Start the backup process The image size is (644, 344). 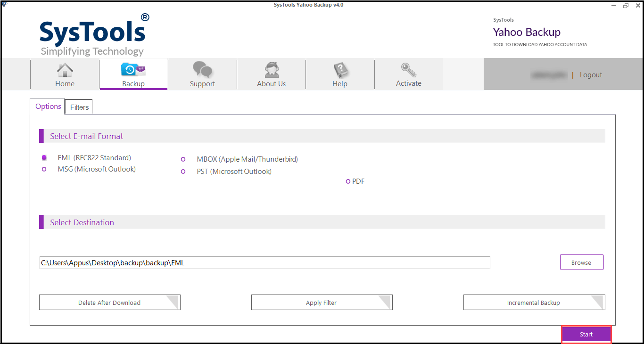586,334
